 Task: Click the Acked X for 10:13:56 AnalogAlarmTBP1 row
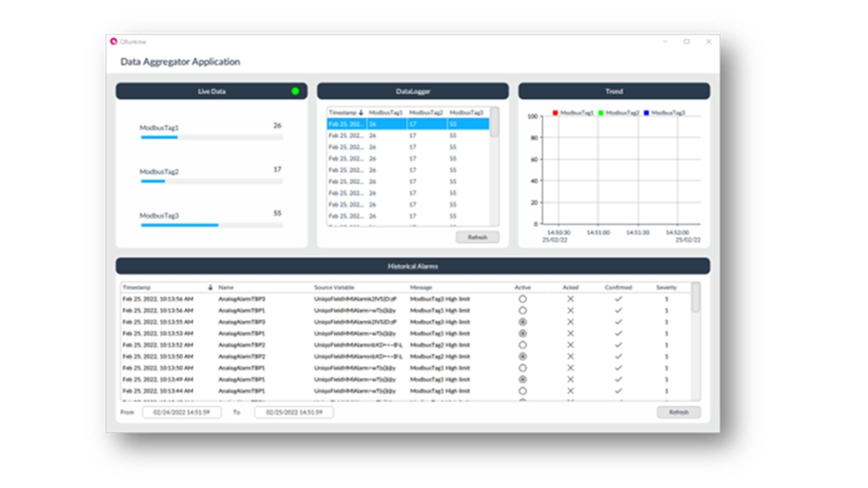tap(570, 311)
